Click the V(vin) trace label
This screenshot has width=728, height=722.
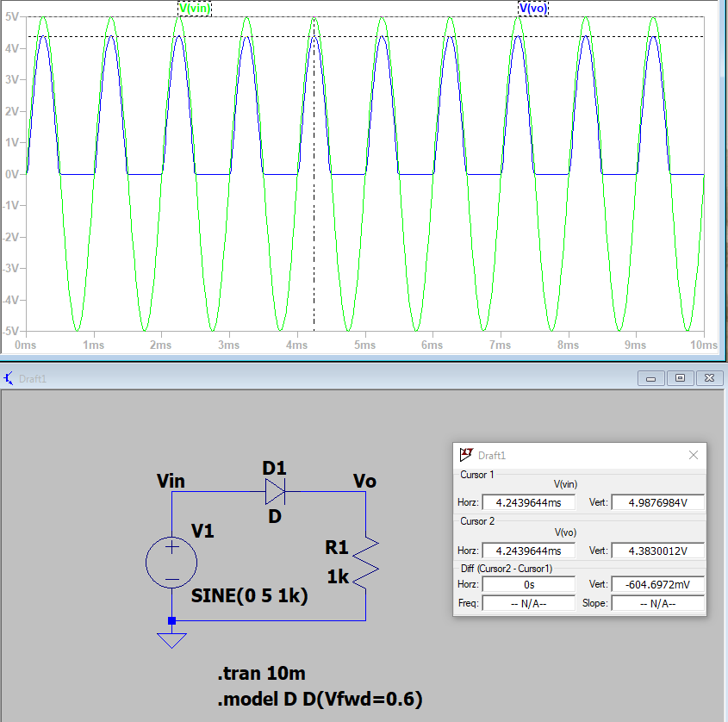[194, 8]
